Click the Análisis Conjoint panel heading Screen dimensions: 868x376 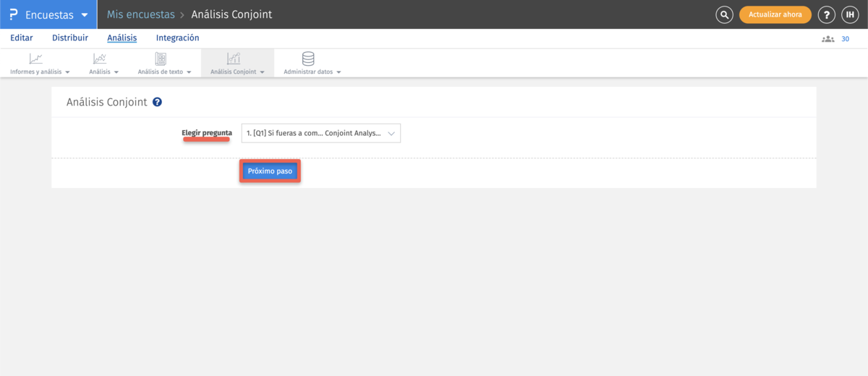click(x=107, y=103)
